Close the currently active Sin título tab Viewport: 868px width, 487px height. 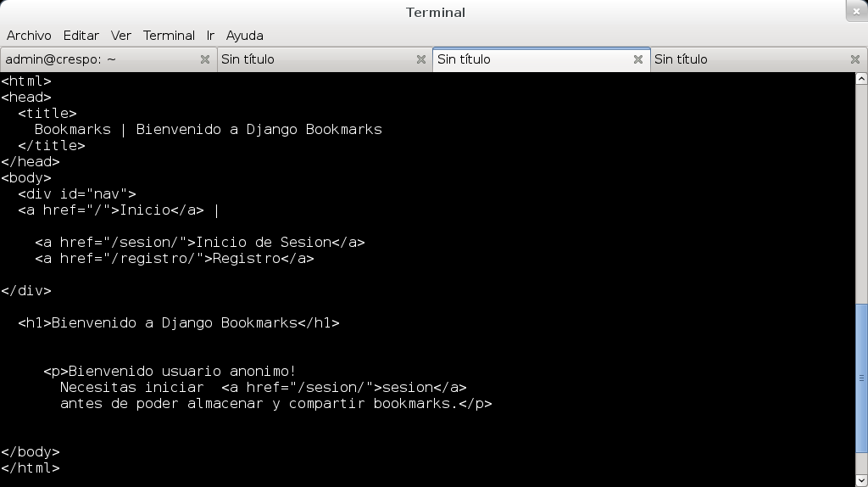point(638,59)
